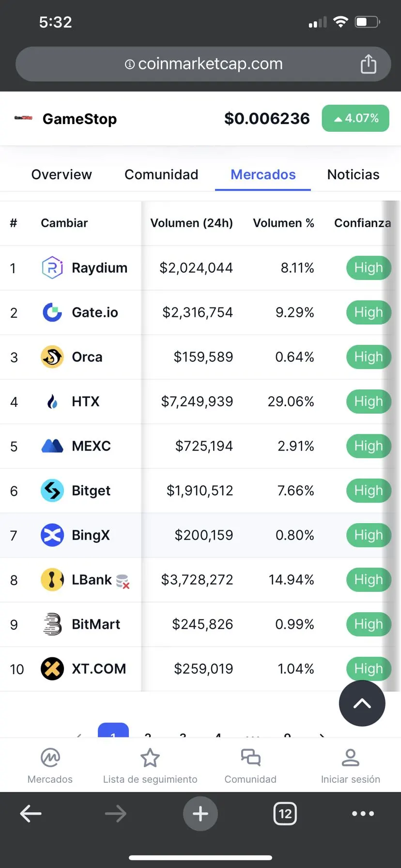The width and height of the screenshot is (401, 868).
Task: Switch to the Overview tab
Action: [x=62, y=174]
